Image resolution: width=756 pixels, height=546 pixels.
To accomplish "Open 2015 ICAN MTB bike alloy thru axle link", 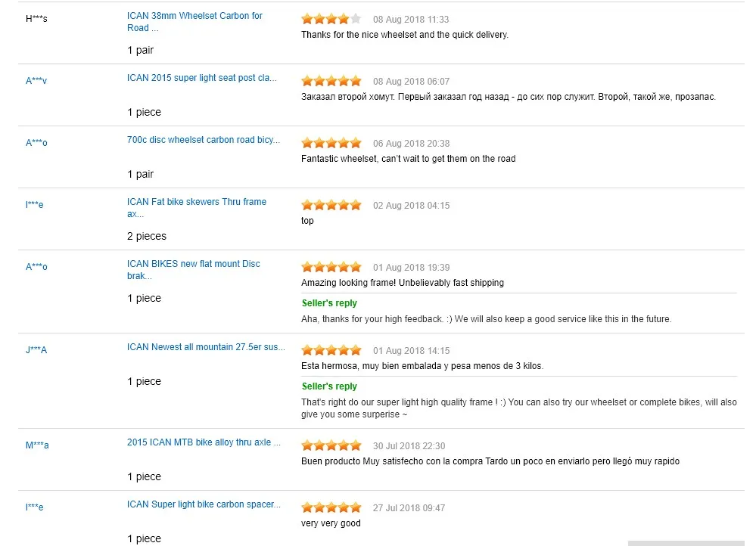I will point(204,442).
